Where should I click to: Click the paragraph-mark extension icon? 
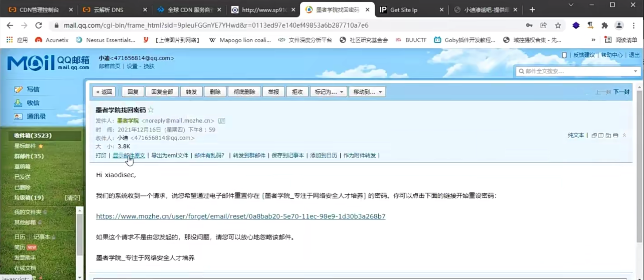[590, 25]
